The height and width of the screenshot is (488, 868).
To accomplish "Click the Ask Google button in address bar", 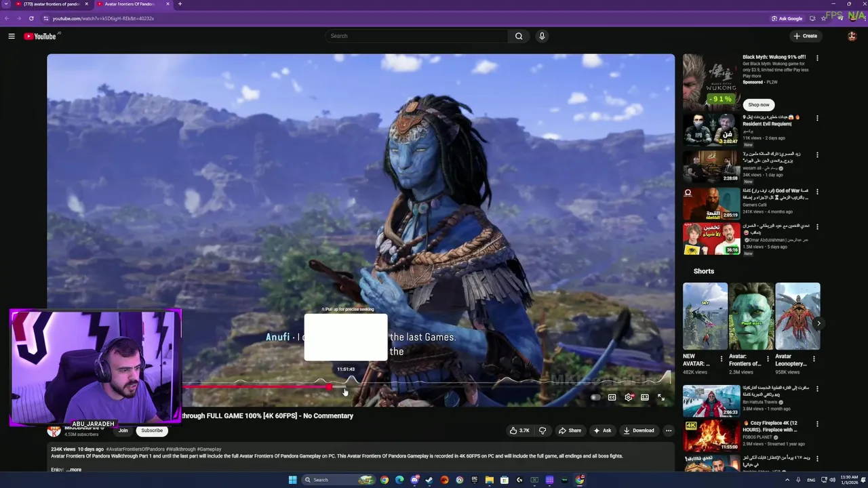I will pyautogui.click(x=787, y=18).
